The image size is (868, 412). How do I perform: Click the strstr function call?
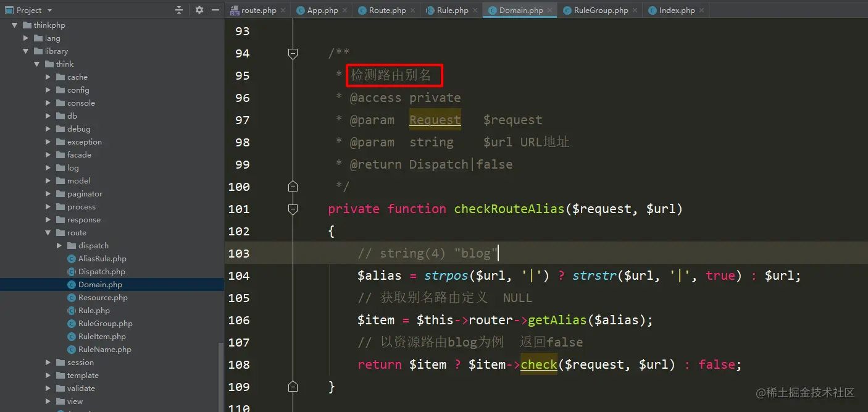click(x=595, y=275)
